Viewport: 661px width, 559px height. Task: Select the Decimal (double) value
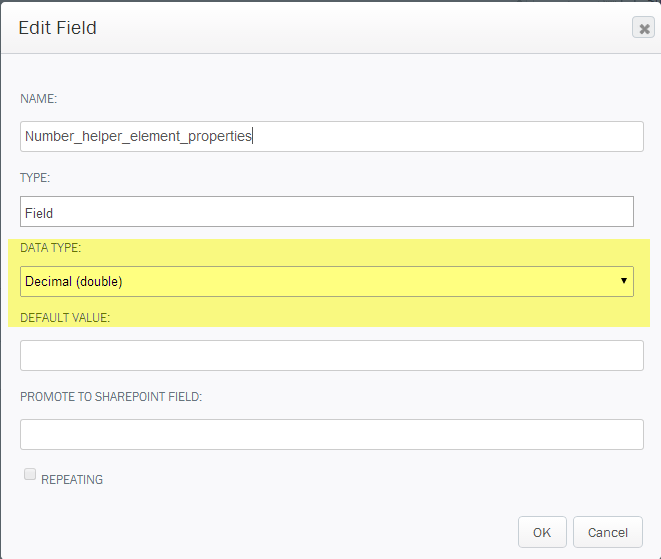point(74,281)
